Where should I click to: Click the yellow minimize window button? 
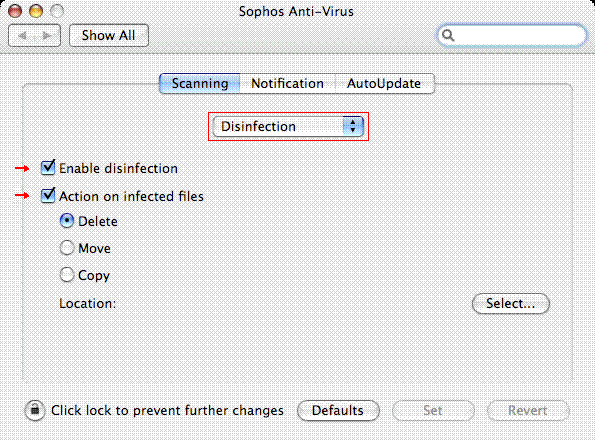[36, 11]
